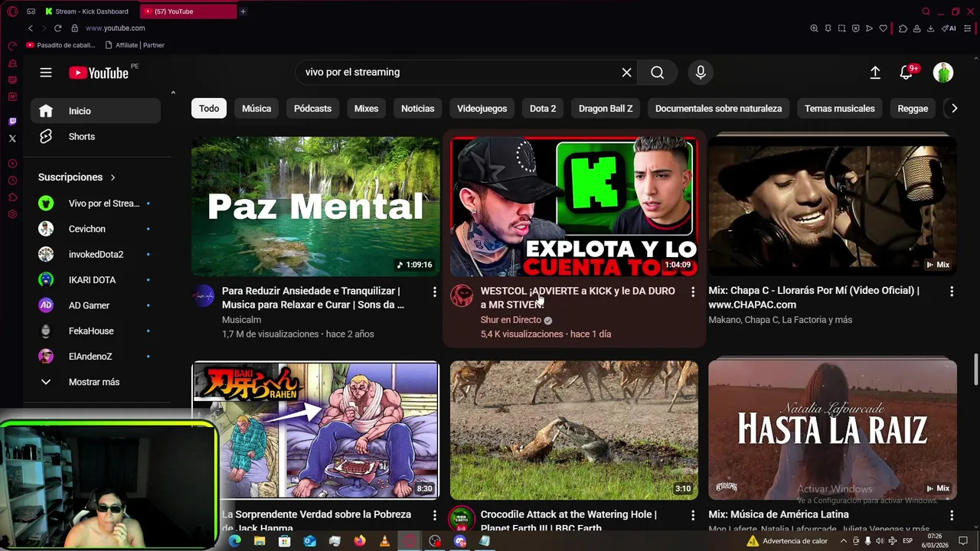Open the browser Aria AI button
The image size is (980, 551).
click(949, 28)
